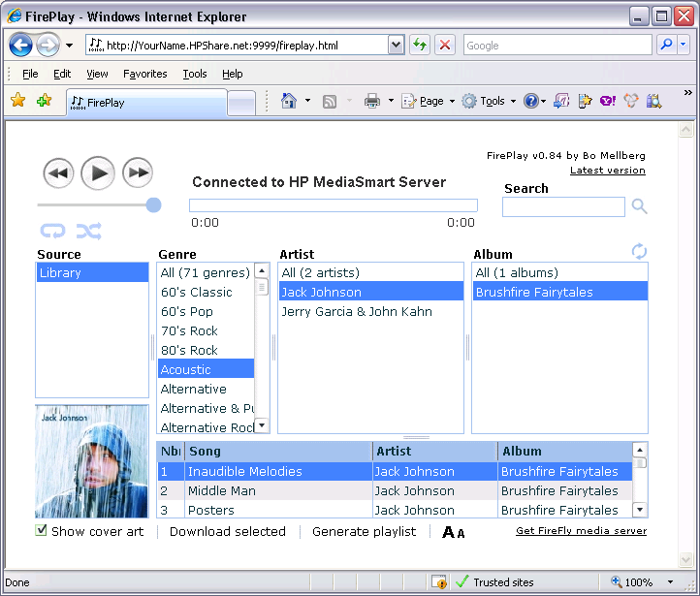
Task: Open the Tools menu in menu bar
Action: 195,74
